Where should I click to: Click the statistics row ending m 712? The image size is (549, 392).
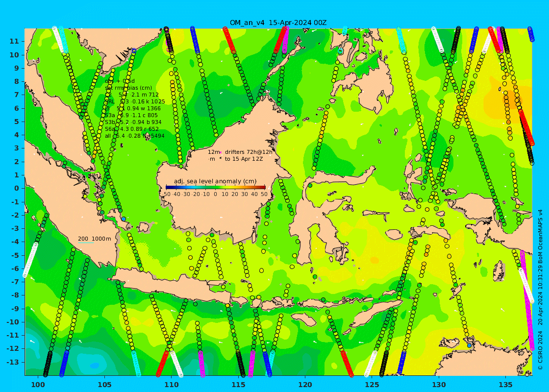pyautogui.click(x=132, y=95)
